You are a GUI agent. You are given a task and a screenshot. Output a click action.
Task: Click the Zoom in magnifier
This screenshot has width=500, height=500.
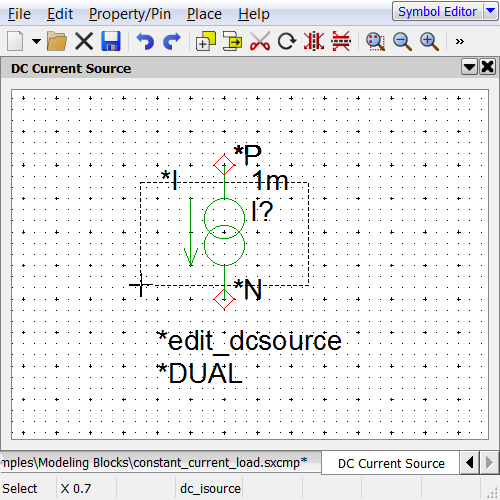[429, 41]
